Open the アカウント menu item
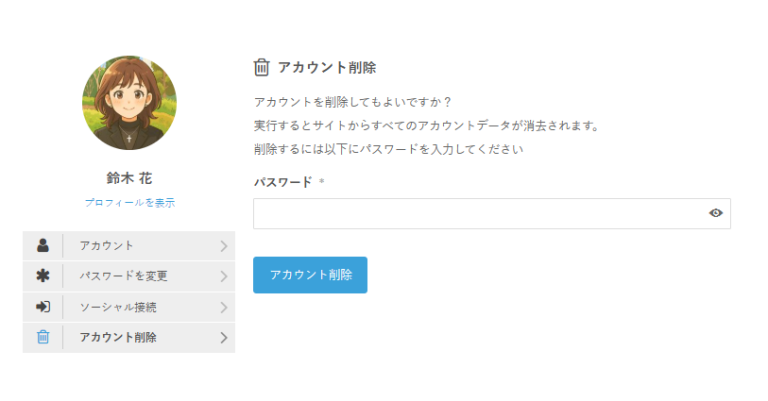 107,245
